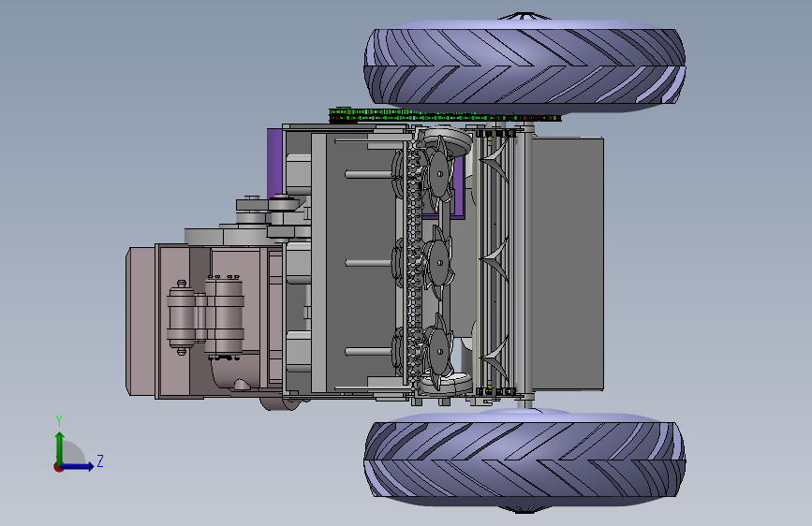Select the large gray rear cover plate
This screenshot has height=526, width=812.
(568, 264)
